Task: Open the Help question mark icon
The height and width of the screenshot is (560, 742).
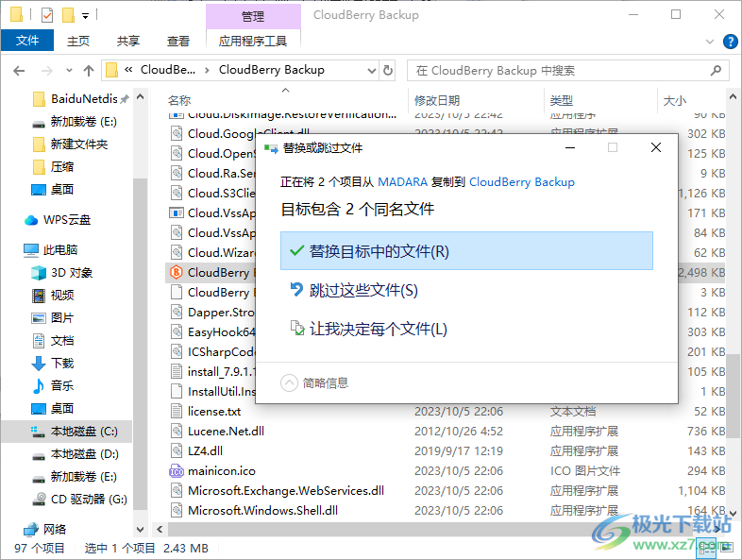Action: tap(730, 42)
